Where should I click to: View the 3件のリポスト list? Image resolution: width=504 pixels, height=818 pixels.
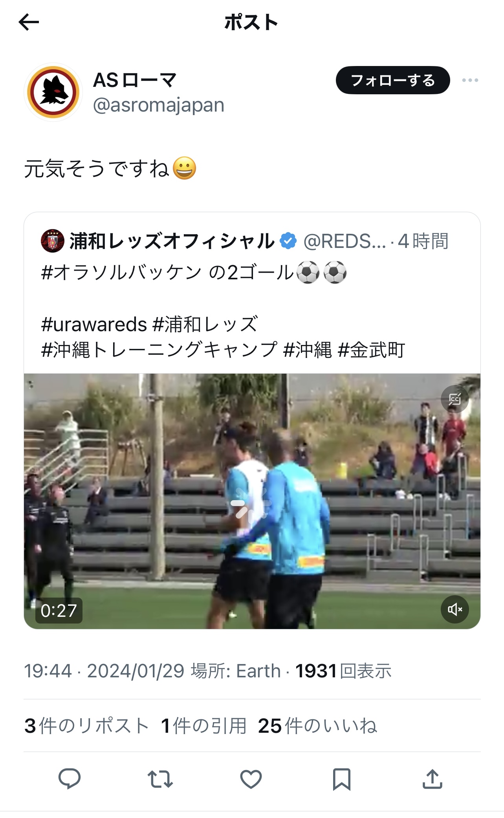tap(87, 726)
